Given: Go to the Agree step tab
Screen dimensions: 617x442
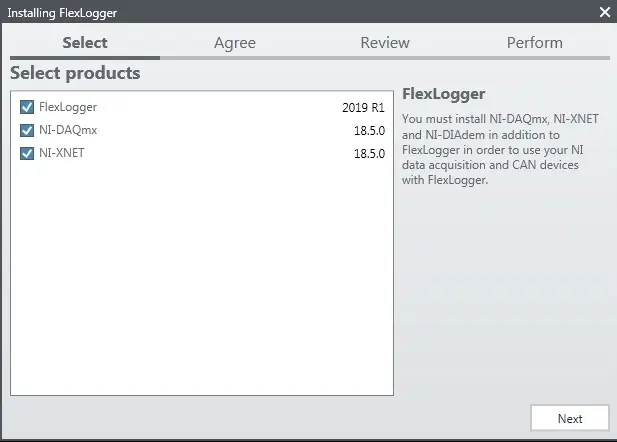Looking at the screenshot, I should click(234, 43).
